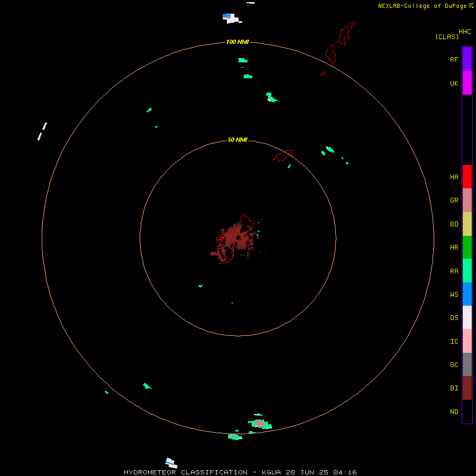Pick the HR dark green legend block
Viewport: 476px width, 476px height.
[467, 248]
